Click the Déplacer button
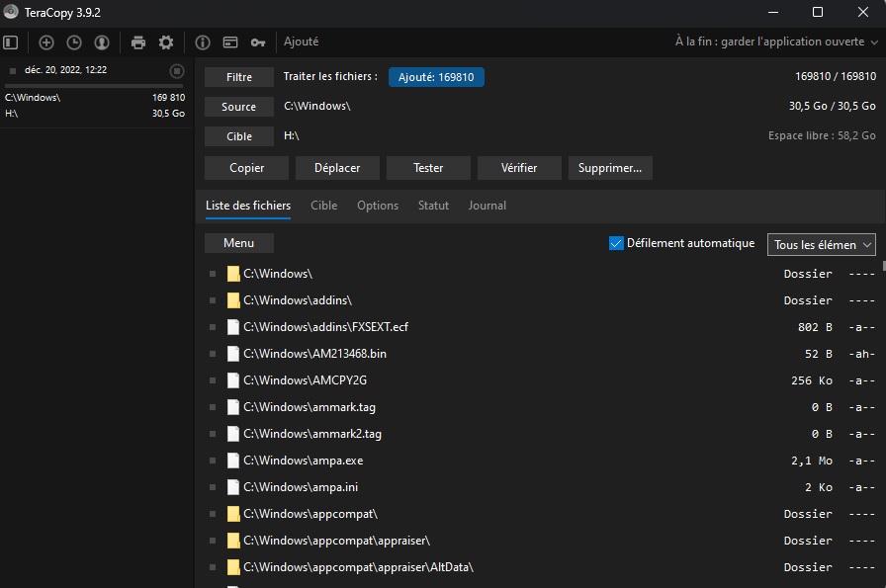The height and width of the screenshot is (588, 886). click(x=337, y=168)
